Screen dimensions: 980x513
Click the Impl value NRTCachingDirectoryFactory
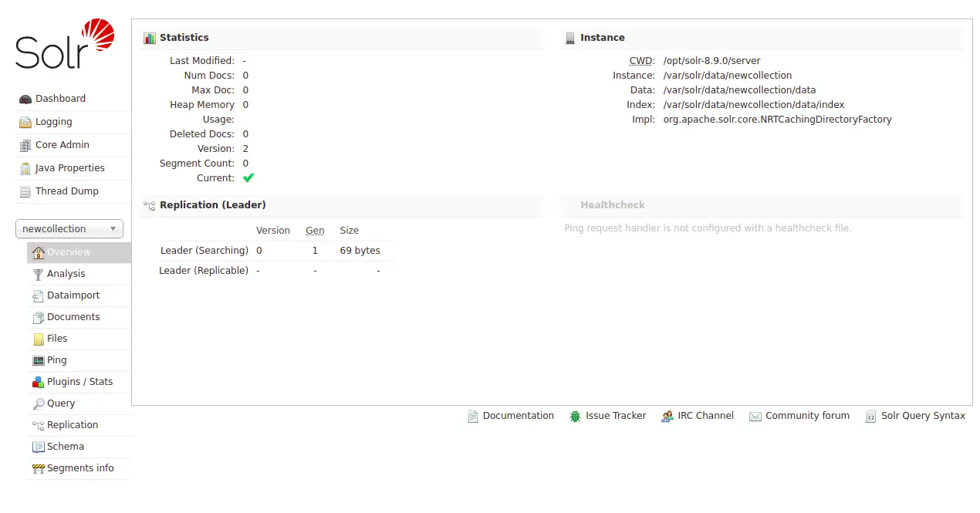778,120
